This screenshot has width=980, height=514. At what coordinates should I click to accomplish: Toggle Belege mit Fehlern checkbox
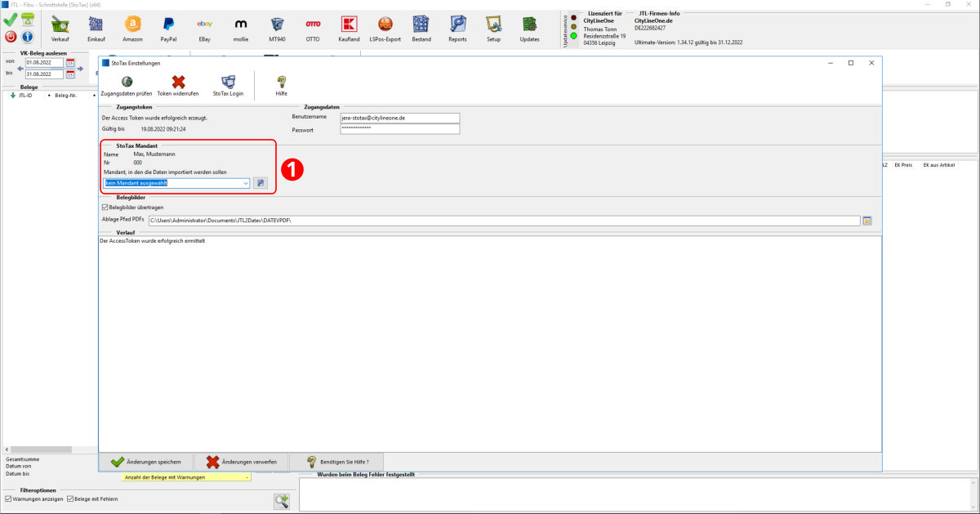coord(70,498)
